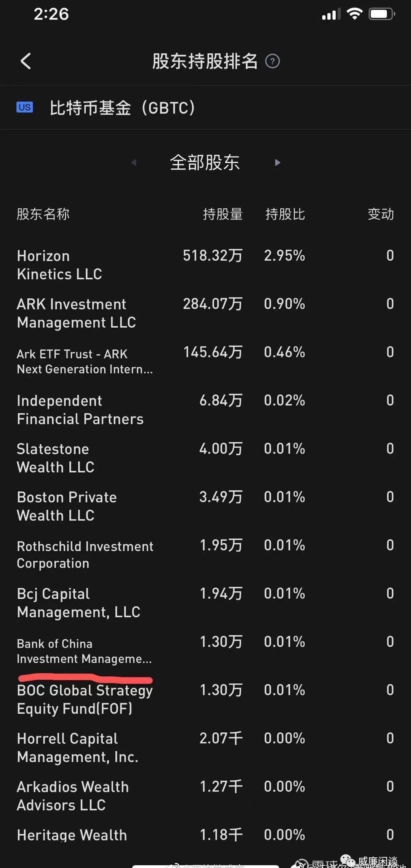Switch to previous shareholder type arrow
Screen dimensions: 411x868
(x=134, y=163)
